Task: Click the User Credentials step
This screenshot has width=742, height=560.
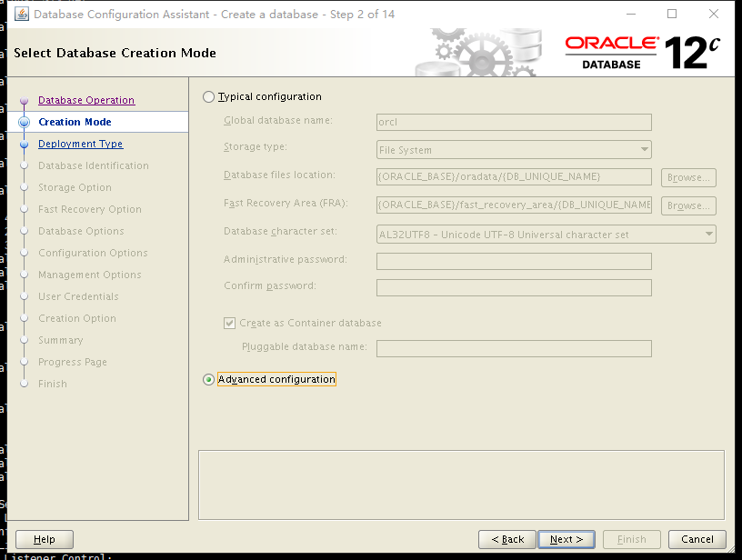Action: point(78,296)
